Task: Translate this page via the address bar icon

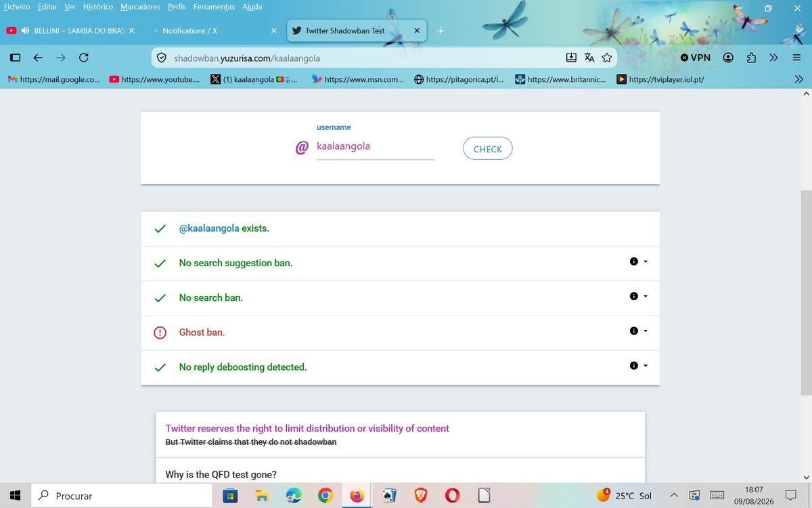Action: 589,58
